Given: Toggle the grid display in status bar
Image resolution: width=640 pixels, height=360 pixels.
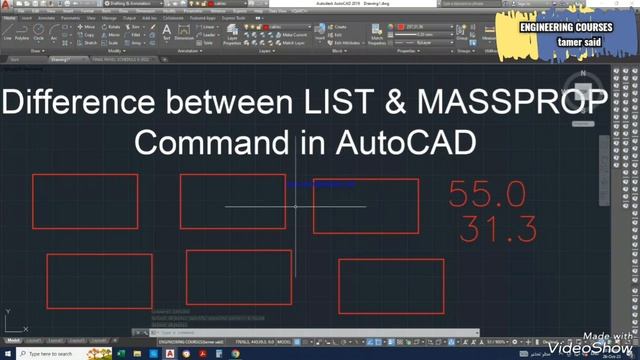Looking at the screenshot, I should 297,342.
